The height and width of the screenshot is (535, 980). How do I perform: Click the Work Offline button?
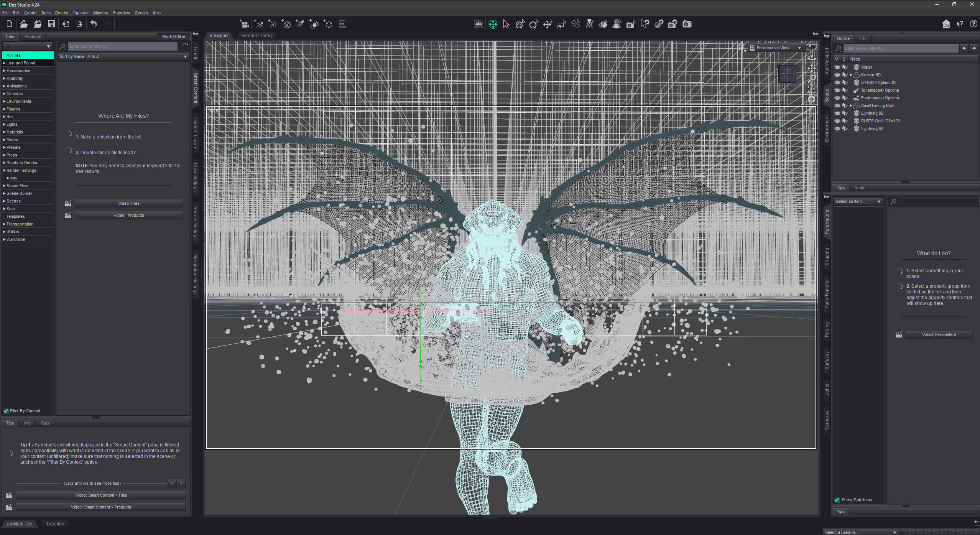pos(173,36)
